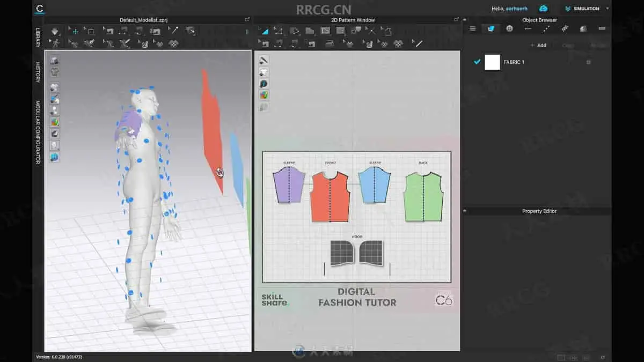Switch to Fabric tab in Object Browser
The width and height of the screenshot is (644, 362).
pos(491,28)
